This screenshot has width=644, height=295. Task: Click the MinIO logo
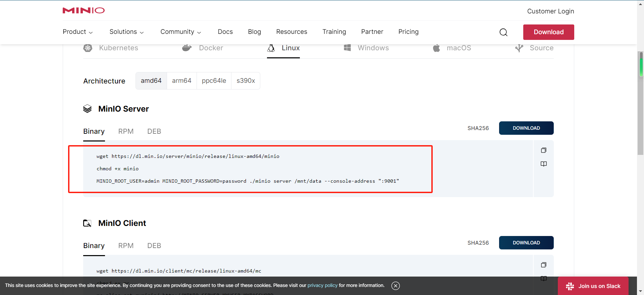tap(84, 10)
